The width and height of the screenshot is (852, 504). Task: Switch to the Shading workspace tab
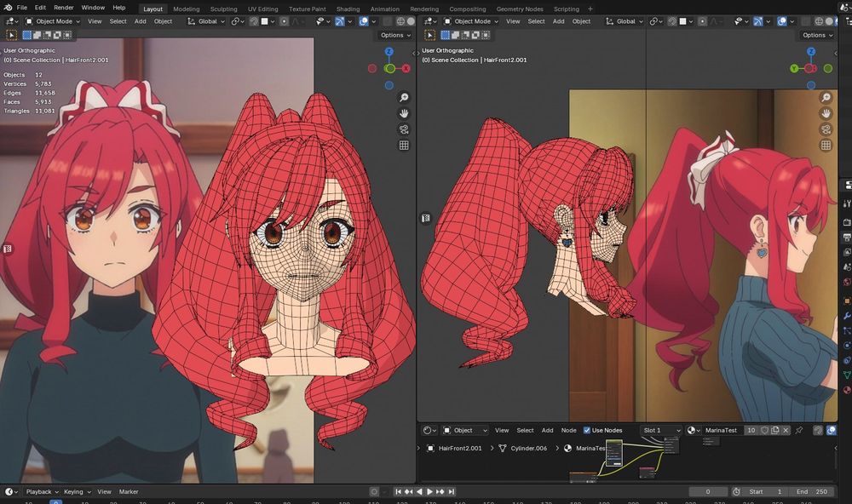pyautogui.click(x=348, y=9)
